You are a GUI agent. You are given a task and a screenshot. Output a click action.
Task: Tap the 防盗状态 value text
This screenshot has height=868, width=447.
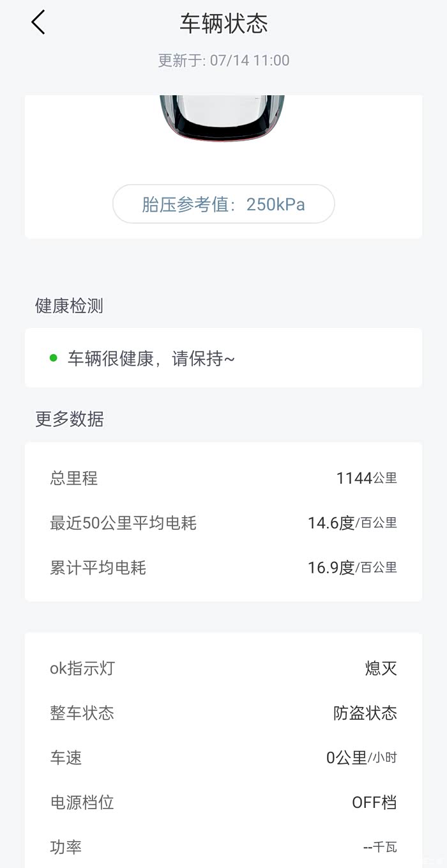(x=365, y=713)
